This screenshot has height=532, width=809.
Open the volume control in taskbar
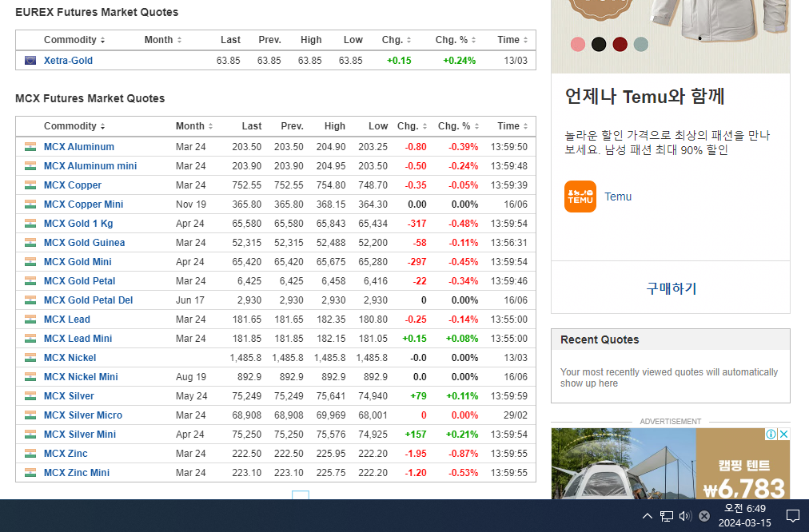685,515
